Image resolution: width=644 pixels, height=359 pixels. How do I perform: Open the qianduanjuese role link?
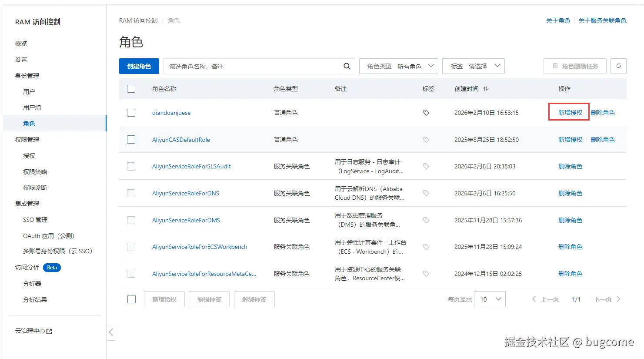[171, 113]
